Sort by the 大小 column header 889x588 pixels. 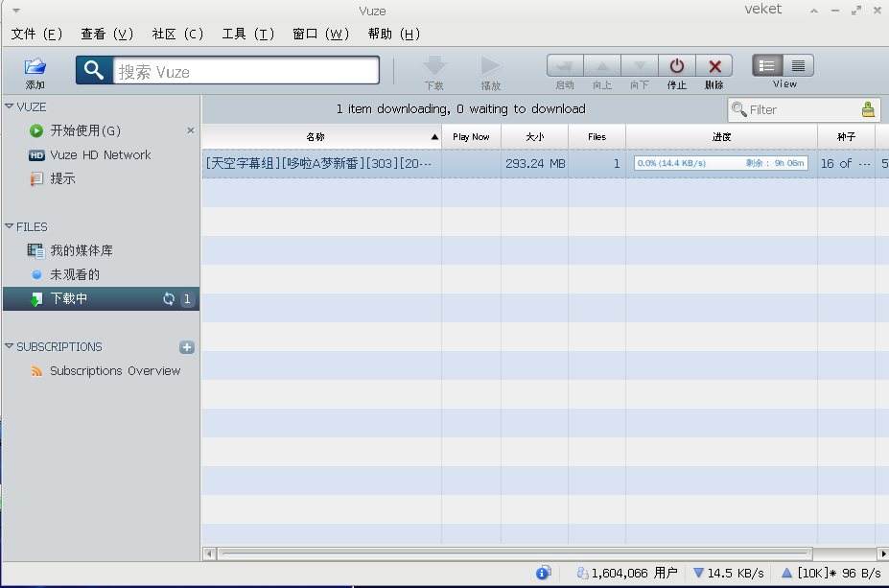point(535,136)
